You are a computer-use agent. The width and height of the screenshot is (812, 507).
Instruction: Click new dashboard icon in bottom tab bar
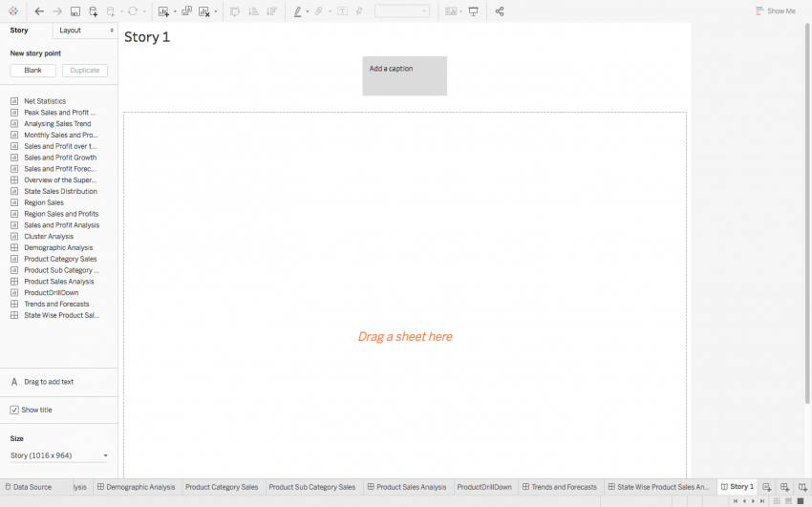[x=784, y=487]
